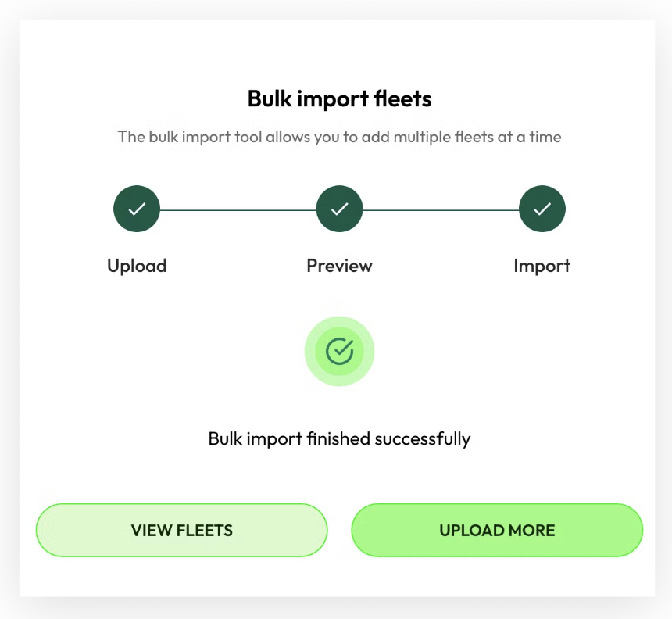672x619 pixels.
Task: Click the light green success check badge
Action: click(339, 351)
